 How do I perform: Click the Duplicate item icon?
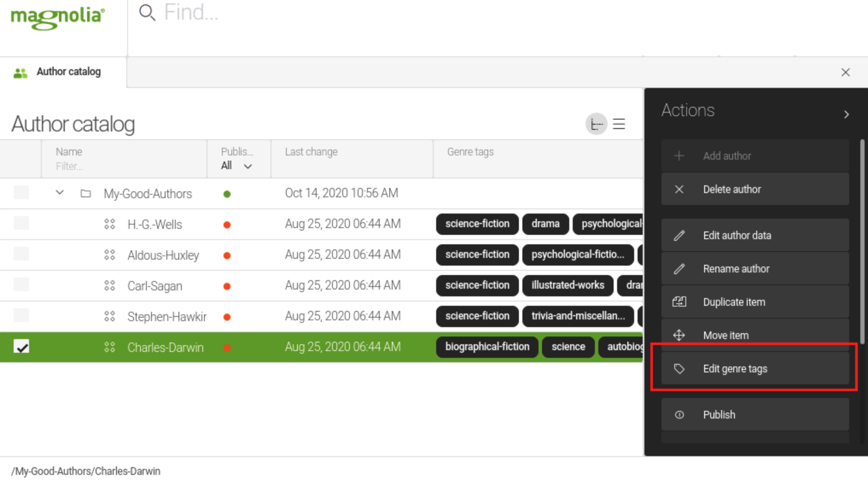[x=680, y=302]
